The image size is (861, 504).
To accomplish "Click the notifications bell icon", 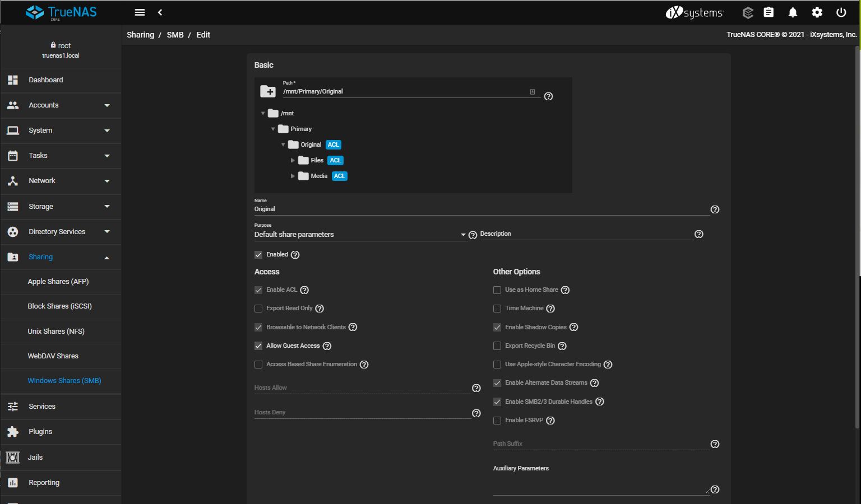I will point(793,12).
